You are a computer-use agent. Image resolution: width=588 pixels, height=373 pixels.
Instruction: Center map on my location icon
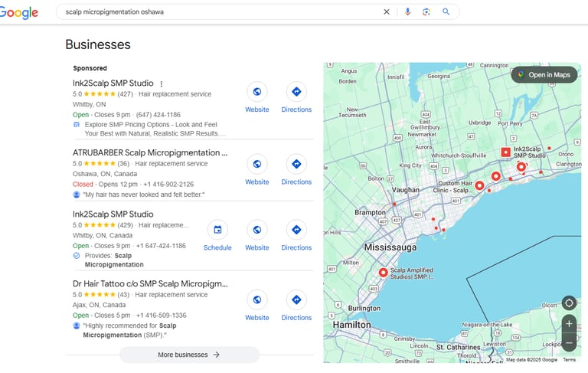(569, 303)
